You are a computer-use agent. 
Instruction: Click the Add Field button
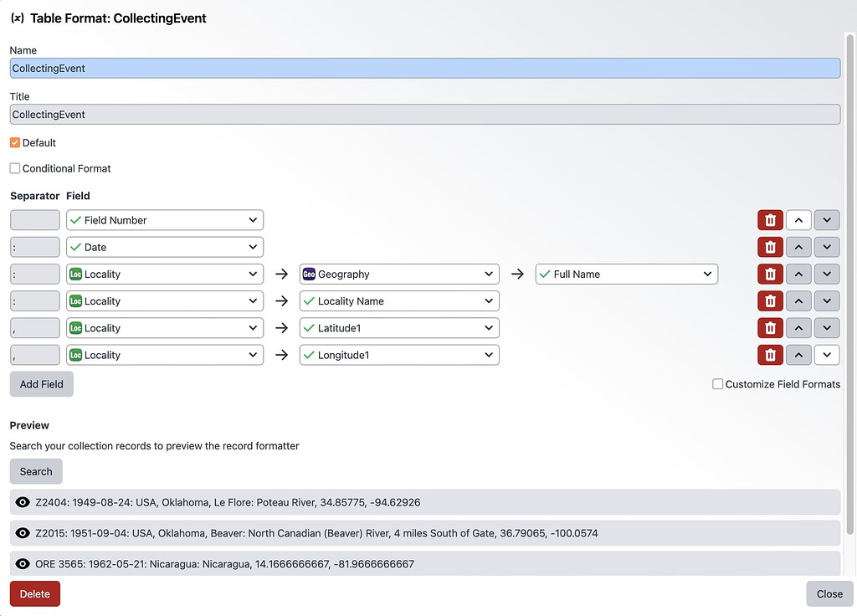coord(41,384)
